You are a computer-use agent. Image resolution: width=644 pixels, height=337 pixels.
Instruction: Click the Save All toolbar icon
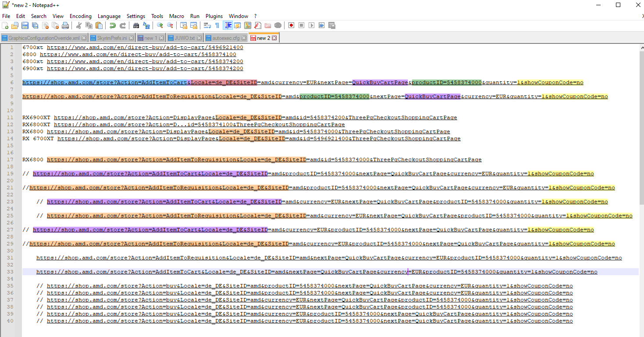pos(35,25)
